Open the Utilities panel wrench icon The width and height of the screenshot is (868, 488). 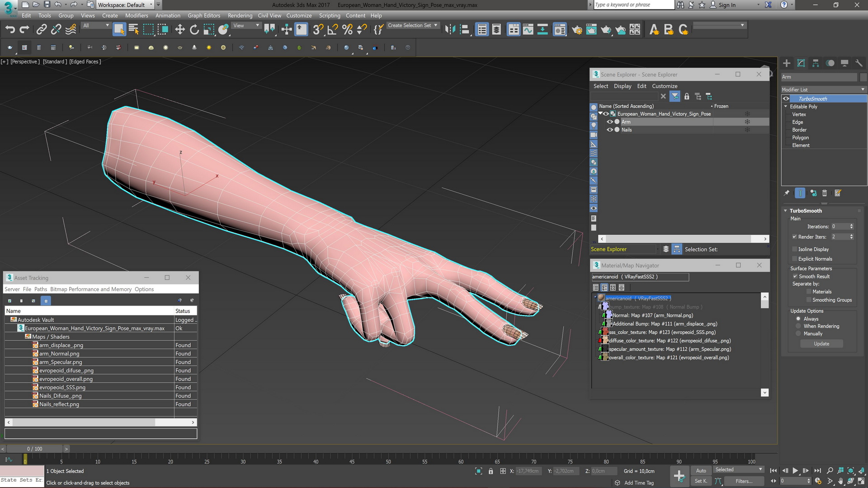(859, 63)
